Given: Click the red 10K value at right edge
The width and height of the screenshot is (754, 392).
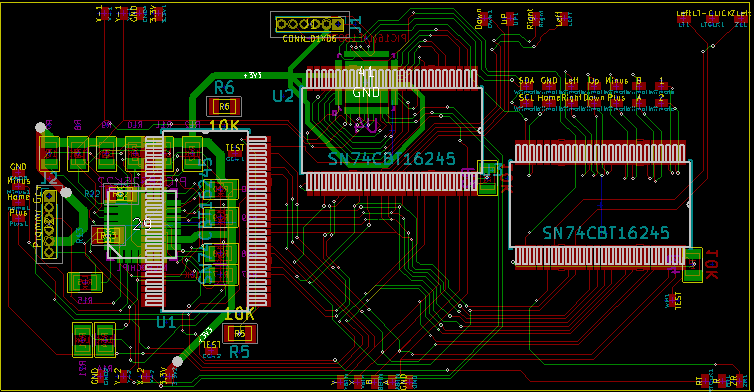Looking at the screenshot, I should click(711, 265).
